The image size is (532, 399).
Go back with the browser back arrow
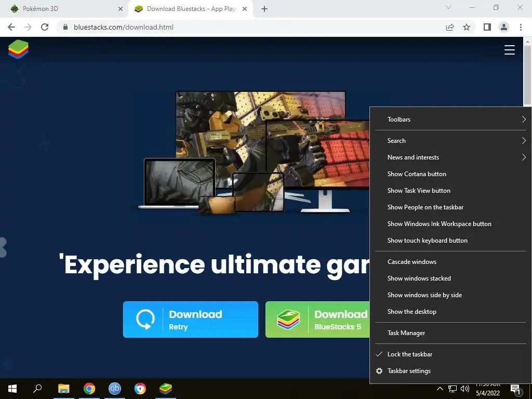point(11,27)
